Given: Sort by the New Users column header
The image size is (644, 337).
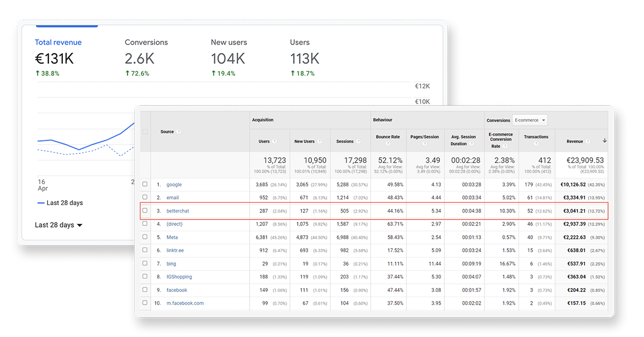Looking at the screenshot, I should click(304, 142).
